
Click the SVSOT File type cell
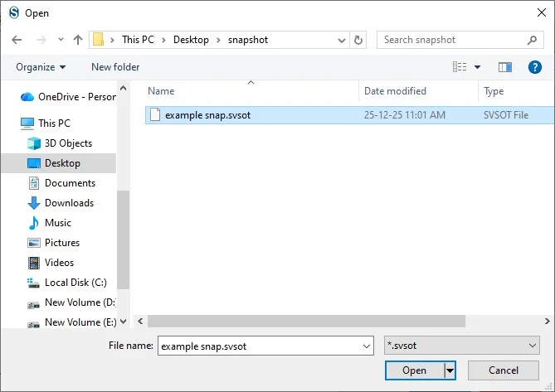click(x=506, y=115)
